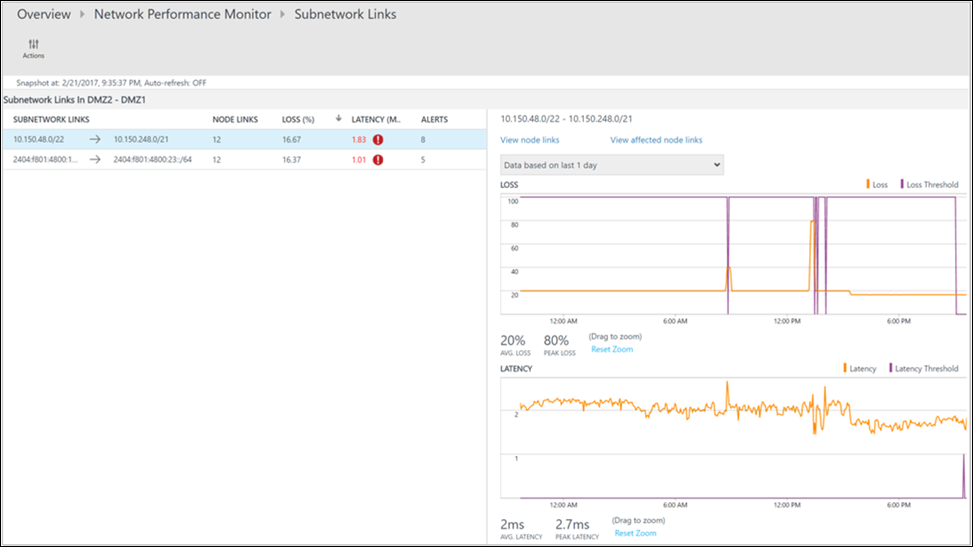The height and width of the screenshot is (547, 973).
Task: Toggle orange Latency legend series
Action: tap(858, 369)
